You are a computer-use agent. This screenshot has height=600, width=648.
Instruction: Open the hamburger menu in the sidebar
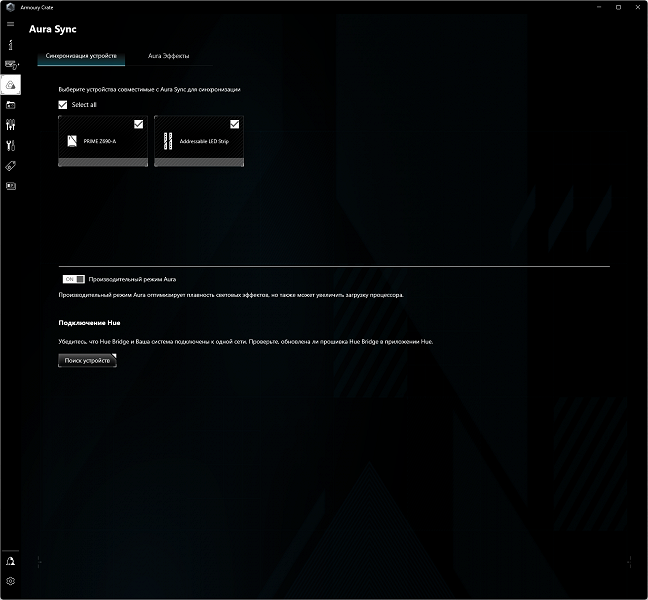pos(11,24)
